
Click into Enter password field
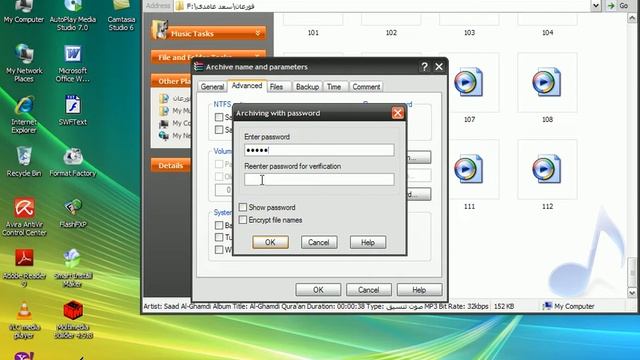319,150
